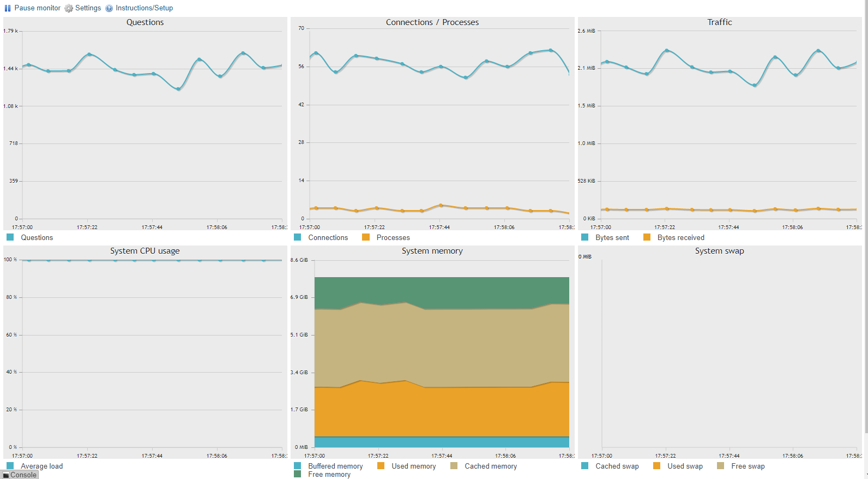Toggle Used memory in the legend
868x479 pixels.
[413, 466]
